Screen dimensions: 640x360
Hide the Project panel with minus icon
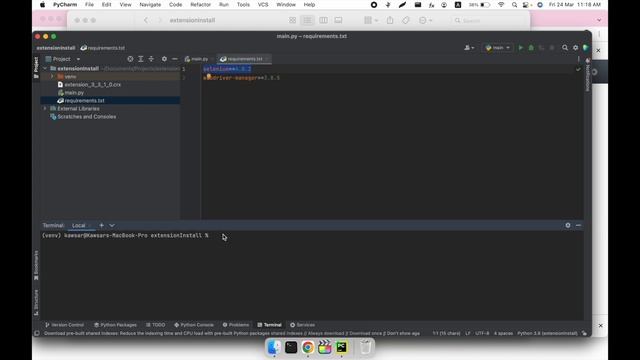coord(175,59)
